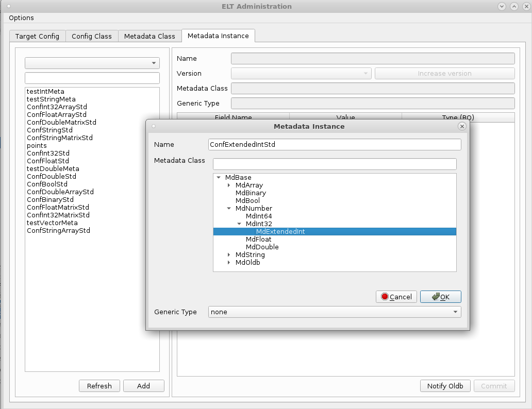
Task: Select ConfFloatMatrixStd in the list
Action: [x=58, y=207]
